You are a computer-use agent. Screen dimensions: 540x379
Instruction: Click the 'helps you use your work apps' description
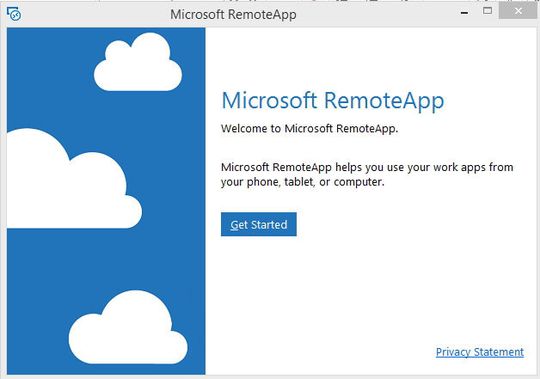(x=367, y=175)
